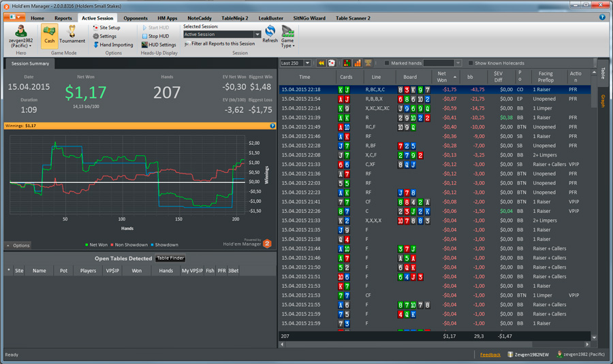
Task: Open Selected Session combo box
Action: [x=222, y=35]
